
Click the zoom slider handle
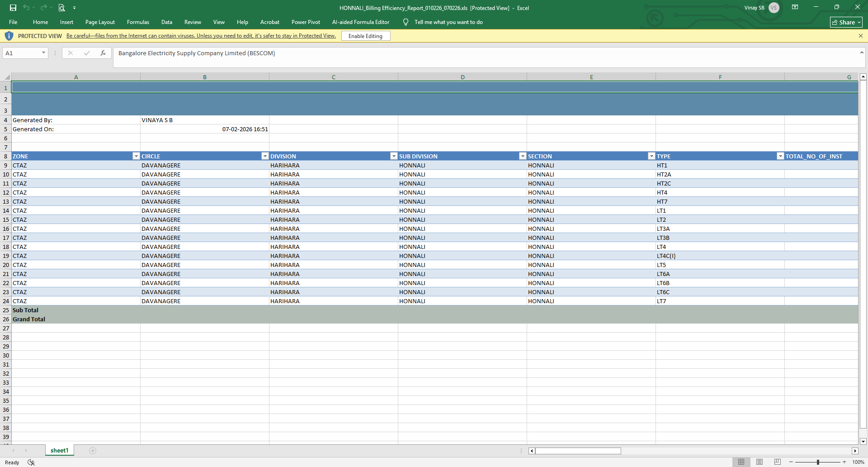click(818, 462)
